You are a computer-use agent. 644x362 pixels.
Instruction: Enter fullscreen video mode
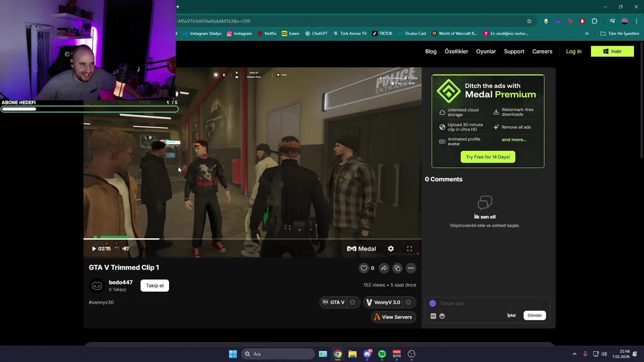pos(410,248)
